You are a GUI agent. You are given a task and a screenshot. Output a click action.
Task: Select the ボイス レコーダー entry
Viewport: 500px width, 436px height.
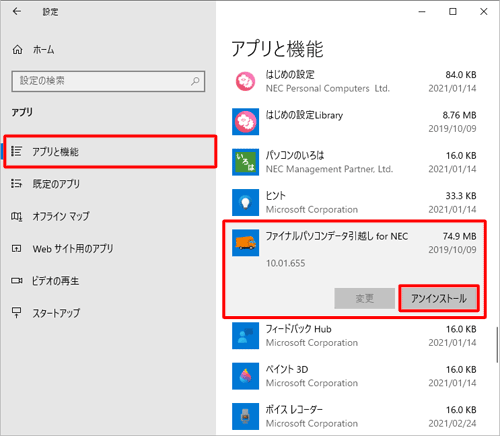(x=355, y=416)
